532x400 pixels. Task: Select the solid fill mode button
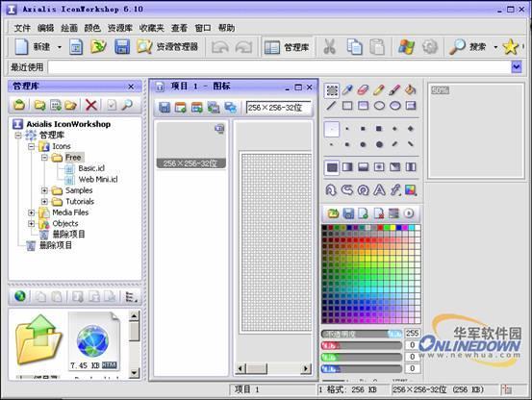(332, 167)
